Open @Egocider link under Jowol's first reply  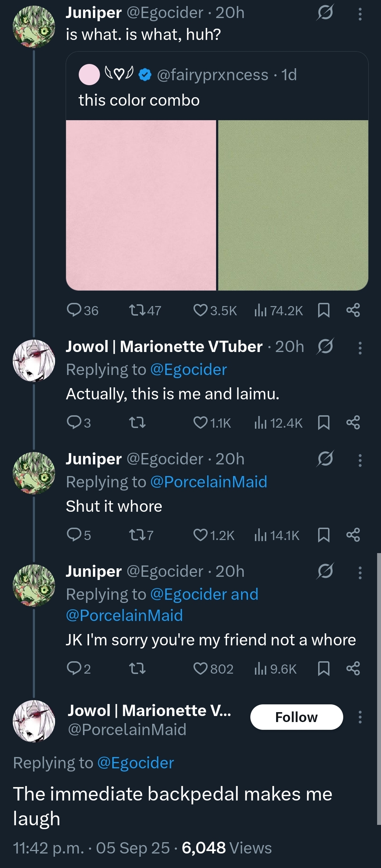[x=189, y=370]
